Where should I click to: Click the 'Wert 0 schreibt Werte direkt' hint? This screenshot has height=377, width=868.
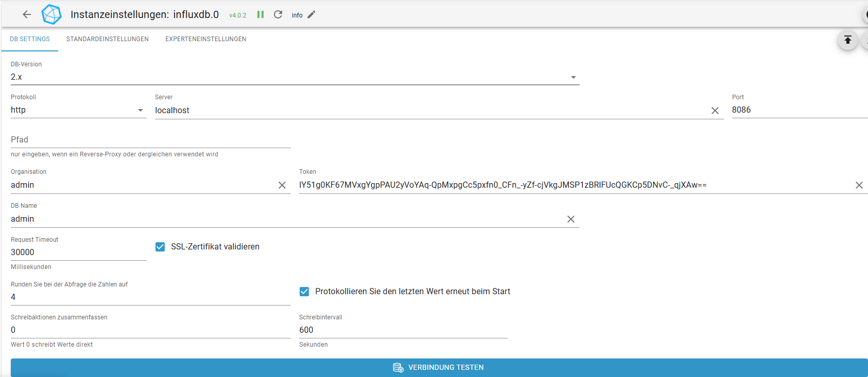click(51, 345)
